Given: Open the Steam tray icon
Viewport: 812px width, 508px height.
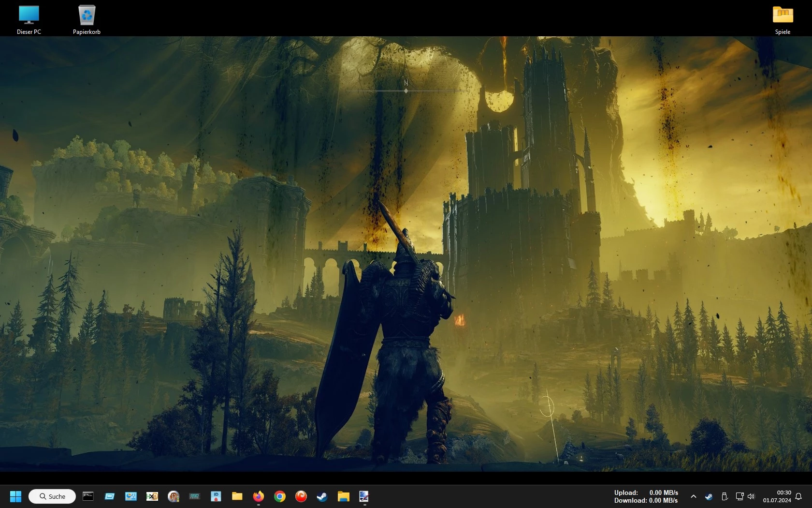Looking at the screenshot, I should coord(709,496).
